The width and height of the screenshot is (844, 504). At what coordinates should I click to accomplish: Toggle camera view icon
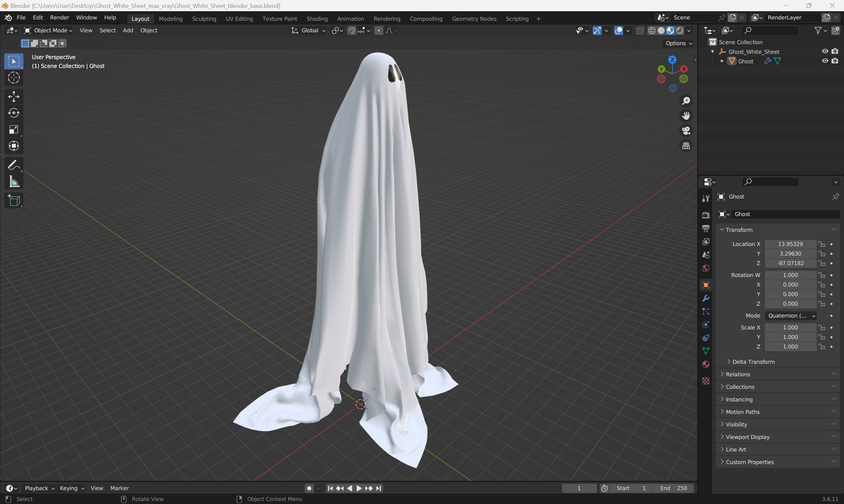686,131
